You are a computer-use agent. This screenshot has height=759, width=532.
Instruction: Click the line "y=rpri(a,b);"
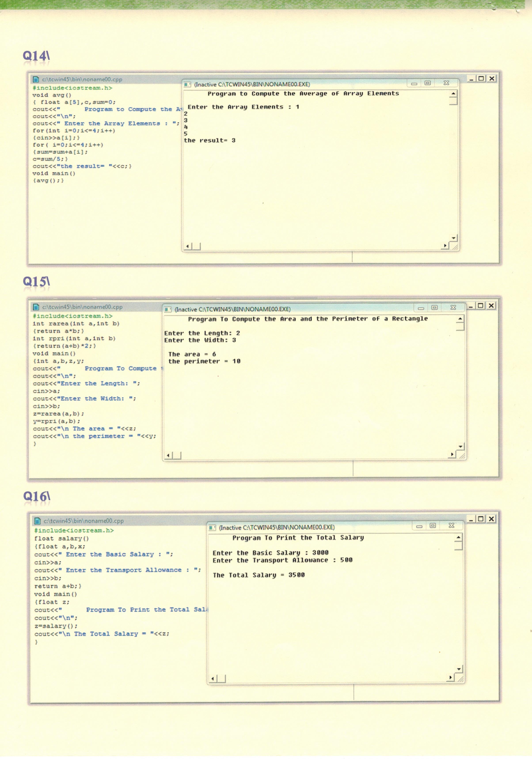pos(57,421)
